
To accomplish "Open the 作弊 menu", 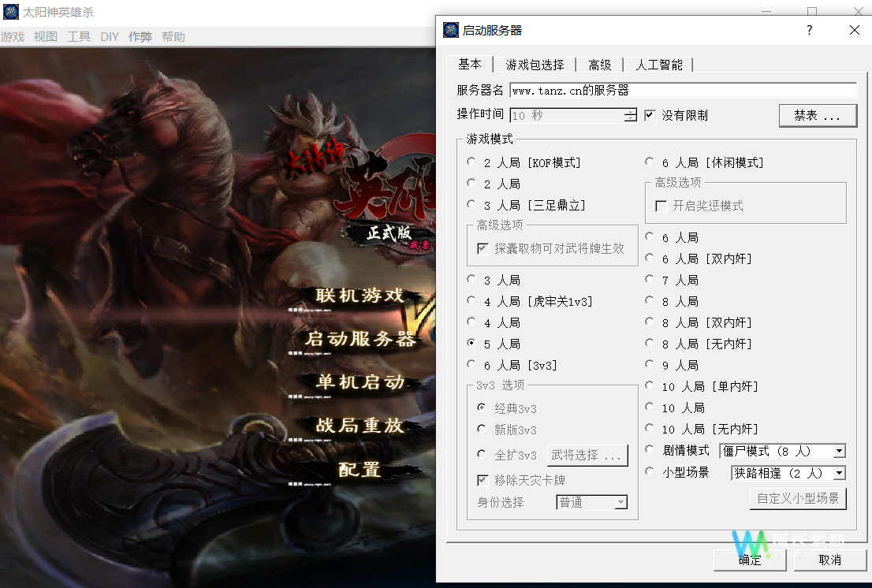I will coord(140,37).
